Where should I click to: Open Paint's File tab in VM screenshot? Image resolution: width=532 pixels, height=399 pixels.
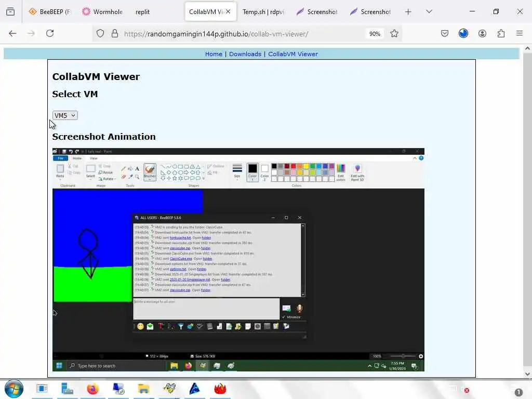(60, 158)
